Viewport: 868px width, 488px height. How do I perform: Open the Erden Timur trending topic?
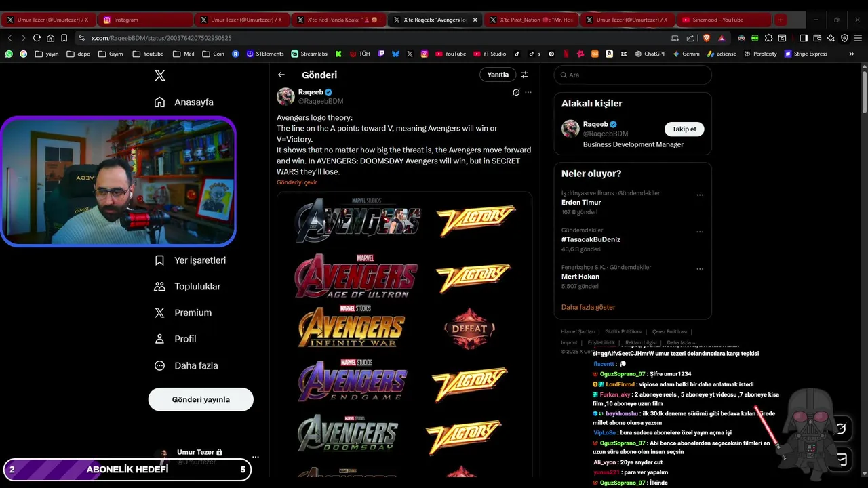tap(581, 203)
